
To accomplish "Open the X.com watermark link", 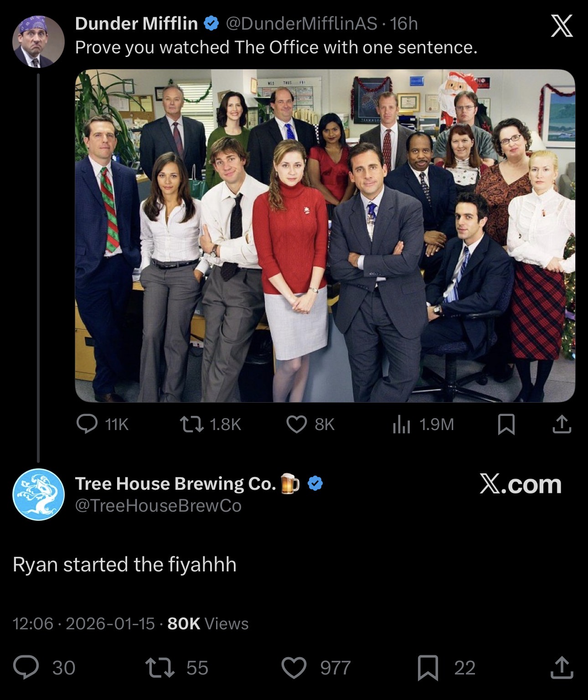I will (x=521, y=484).
